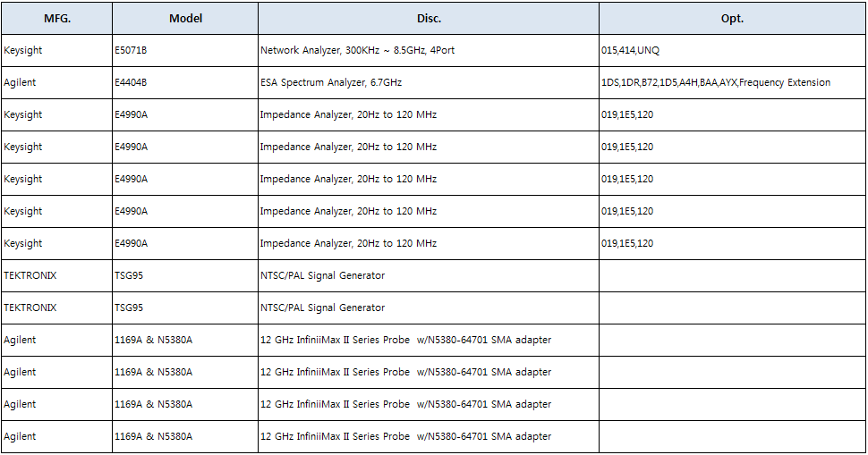
Task: Select the Opt. column header
Action: pos(732,18)
